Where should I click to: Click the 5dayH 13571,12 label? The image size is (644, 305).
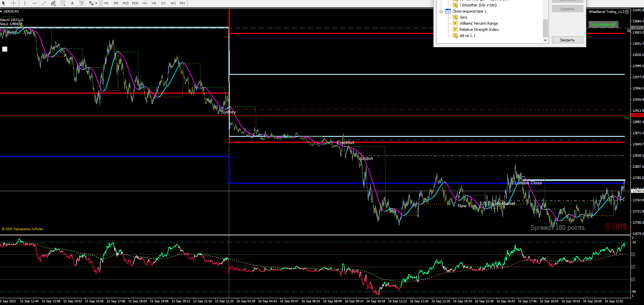click(x=12, y=20)
